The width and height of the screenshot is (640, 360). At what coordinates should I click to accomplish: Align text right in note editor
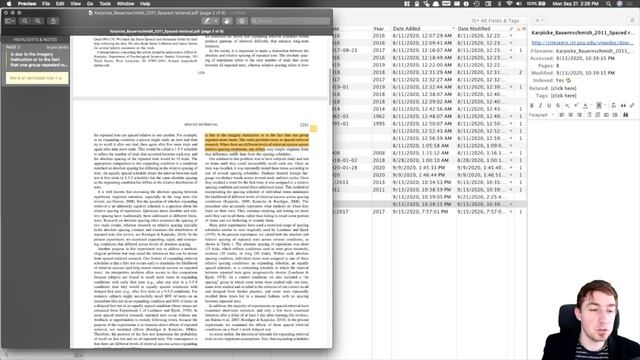click(579, 115)
